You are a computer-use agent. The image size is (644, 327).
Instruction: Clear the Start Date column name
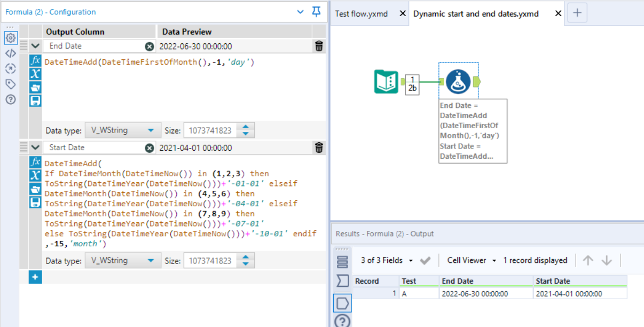tap(150, 148)
